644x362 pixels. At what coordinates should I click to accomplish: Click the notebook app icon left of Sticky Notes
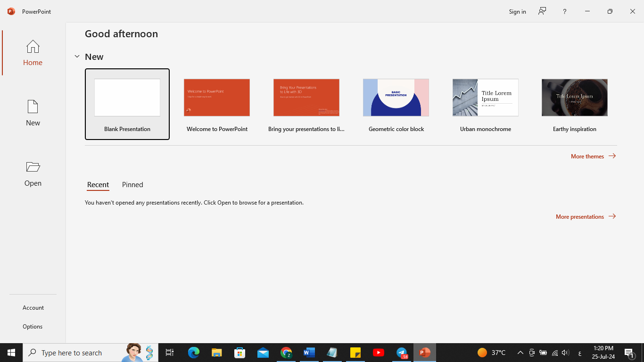pos(332,353)
